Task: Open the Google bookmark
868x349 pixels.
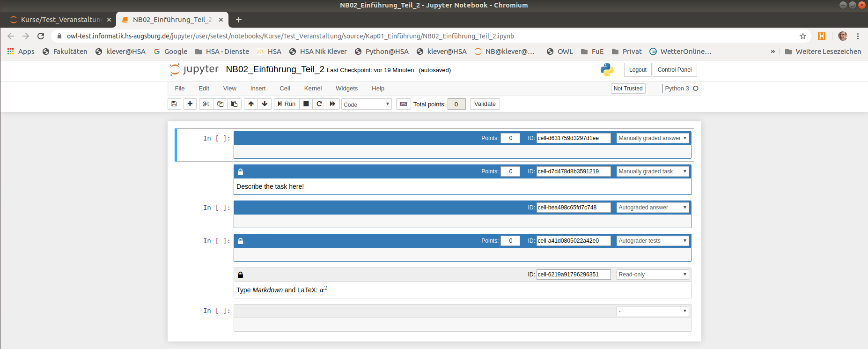Action: coord(170,52)
